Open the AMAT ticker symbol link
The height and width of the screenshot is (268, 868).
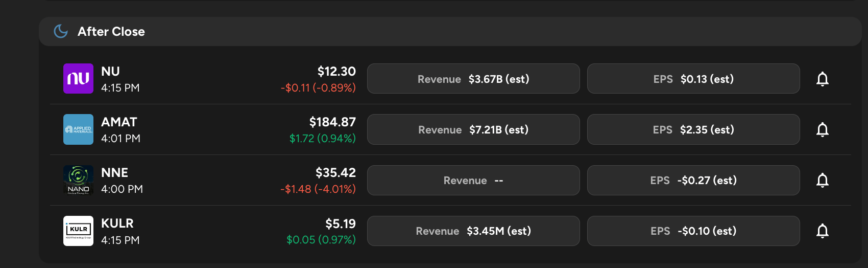coord(119,122)
